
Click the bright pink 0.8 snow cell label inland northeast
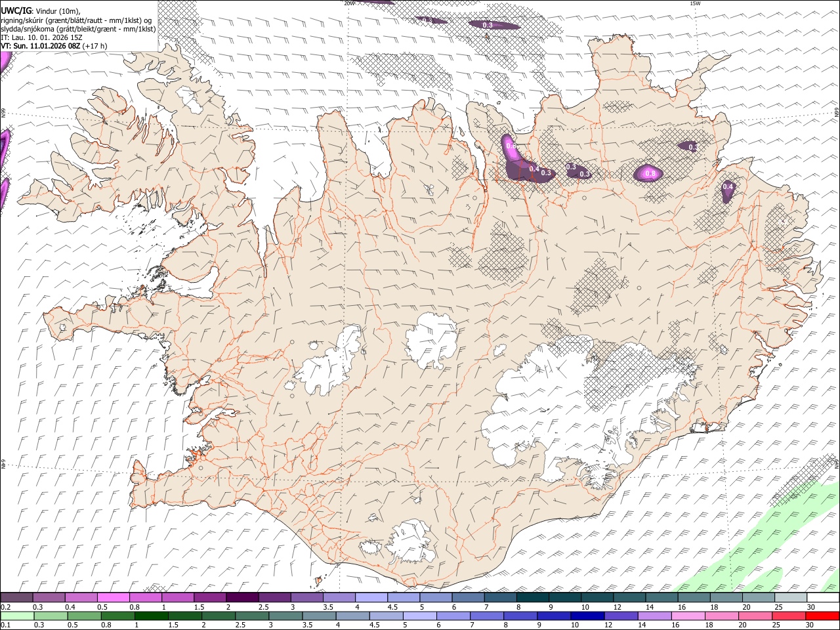coord(650,174)
